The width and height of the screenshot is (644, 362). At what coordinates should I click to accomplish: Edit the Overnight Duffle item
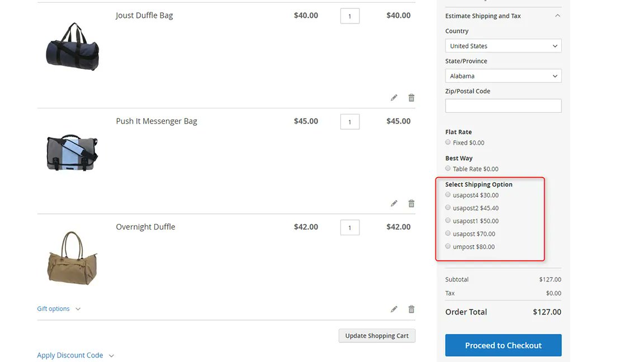click(x=394, y=308)
